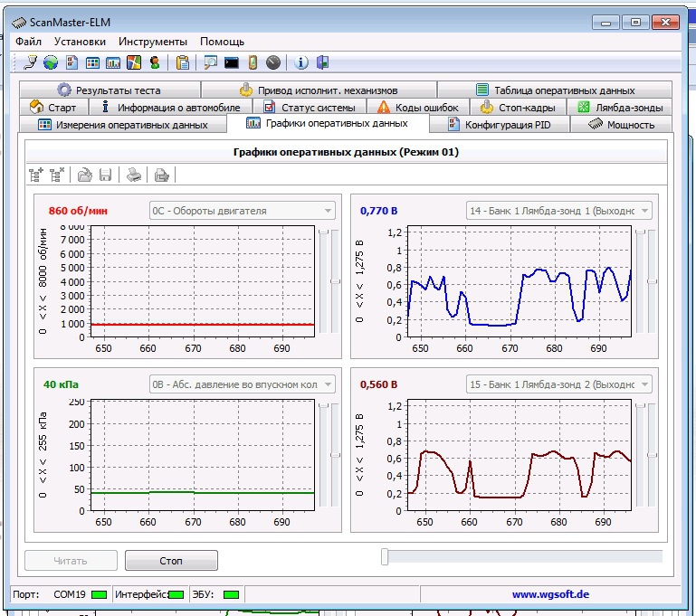Click the terminal console icon
The width and height of the screenshot is (696, 616).
(x=232, y=62)
